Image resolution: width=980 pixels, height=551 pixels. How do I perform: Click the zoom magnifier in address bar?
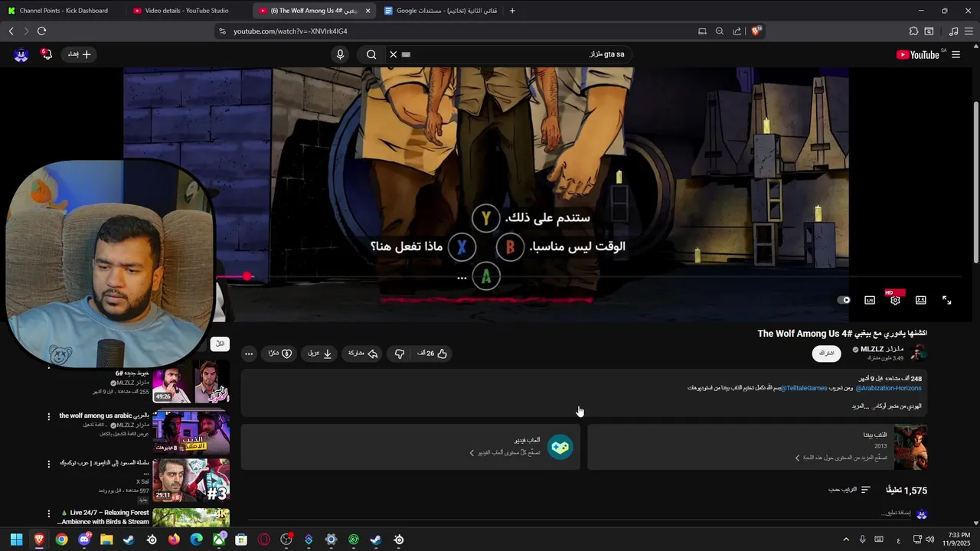click(x=719, y=31)
